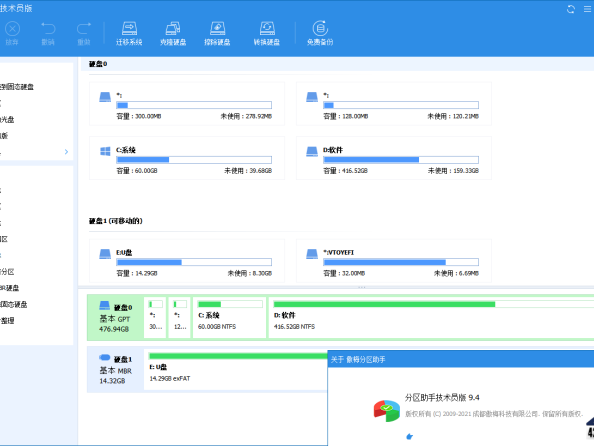Click the thumbs-up icon in about dialog

(x=409, y=437)
